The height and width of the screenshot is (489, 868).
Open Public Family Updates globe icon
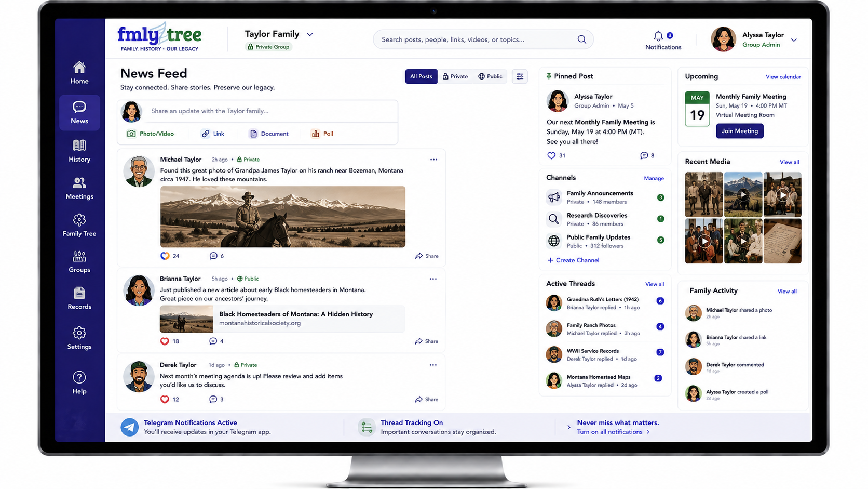[554, 241]
